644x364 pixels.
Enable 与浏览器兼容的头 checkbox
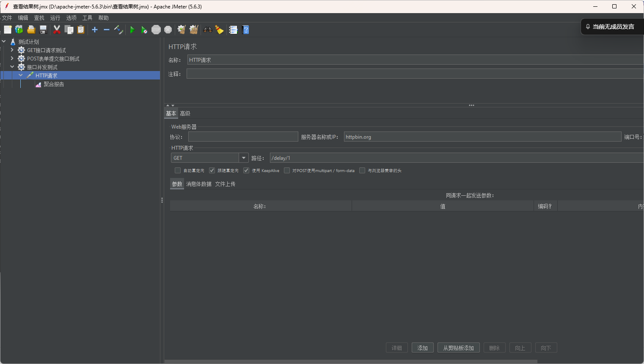[362, 170]
